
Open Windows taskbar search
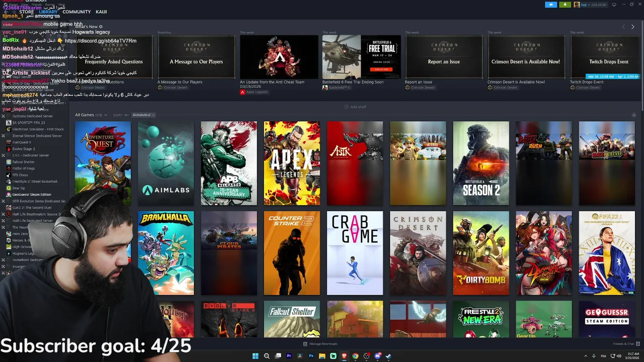[x=267, y=356]
